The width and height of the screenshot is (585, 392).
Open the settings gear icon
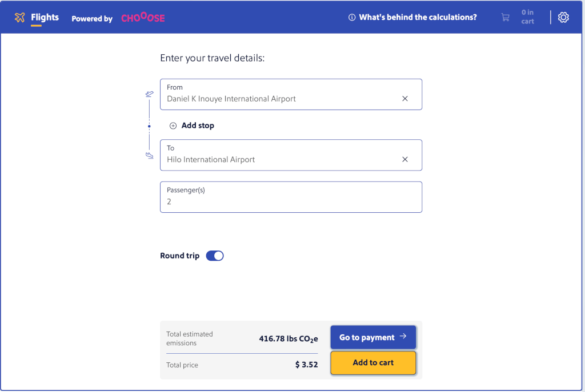point(563,17)
